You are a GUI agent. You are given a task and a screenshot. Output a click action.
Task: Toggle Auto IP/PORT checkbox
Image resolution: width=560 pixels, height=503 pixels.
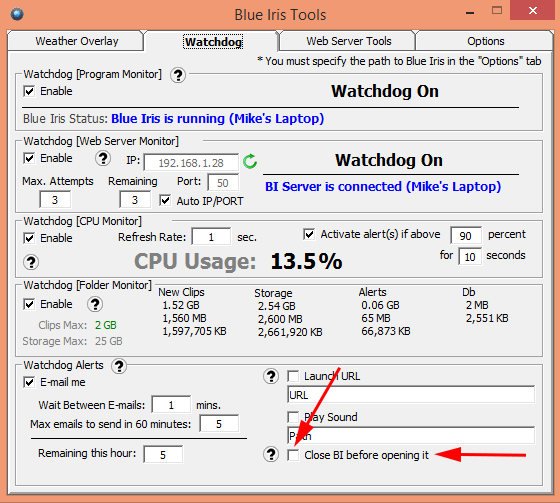(165, 200)
